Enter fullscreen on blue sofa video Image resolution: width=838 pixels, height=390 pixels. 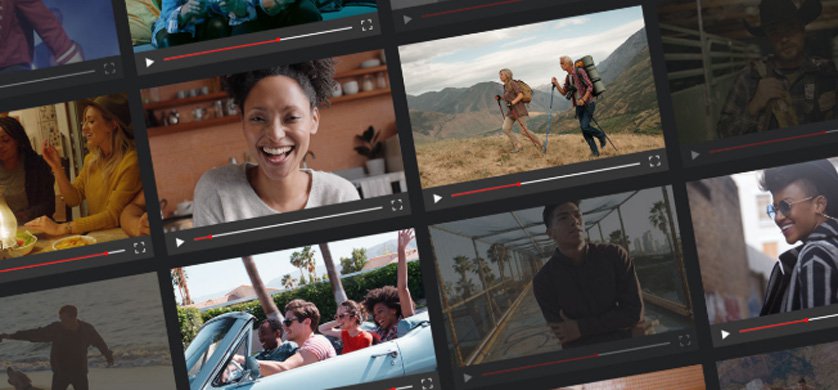pos(367,25)
